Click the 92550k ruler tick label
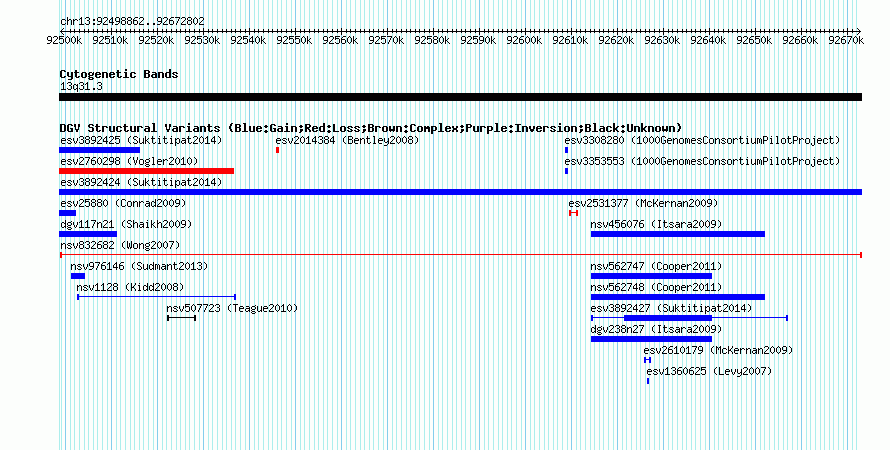Viewport: 890px width, 450px height. (294, 40)
